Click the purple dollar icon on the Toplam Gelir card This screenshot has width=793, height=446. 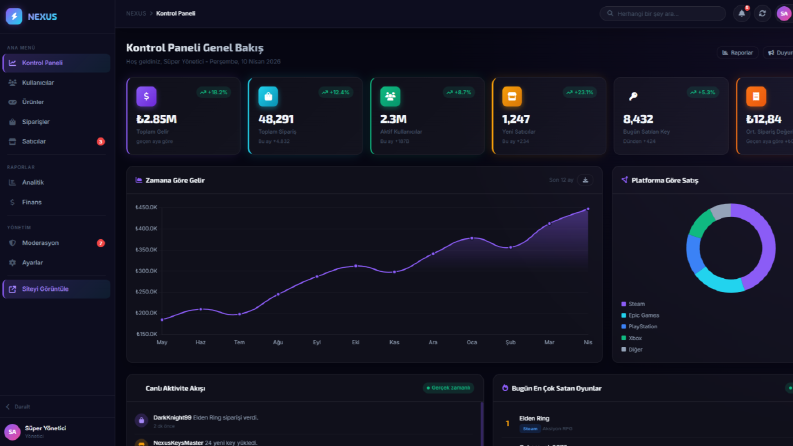(x=146, y=96)
